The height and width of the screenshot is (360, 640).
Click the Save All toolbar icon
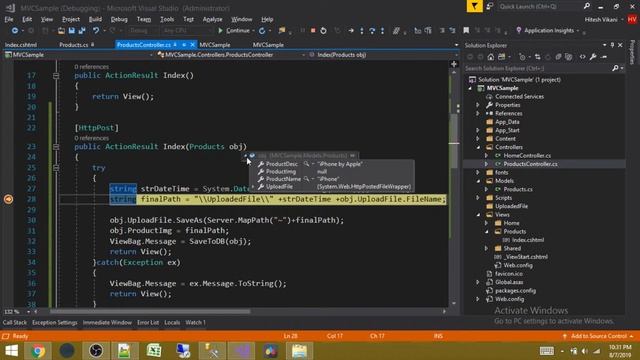click(x=82, y=31)
